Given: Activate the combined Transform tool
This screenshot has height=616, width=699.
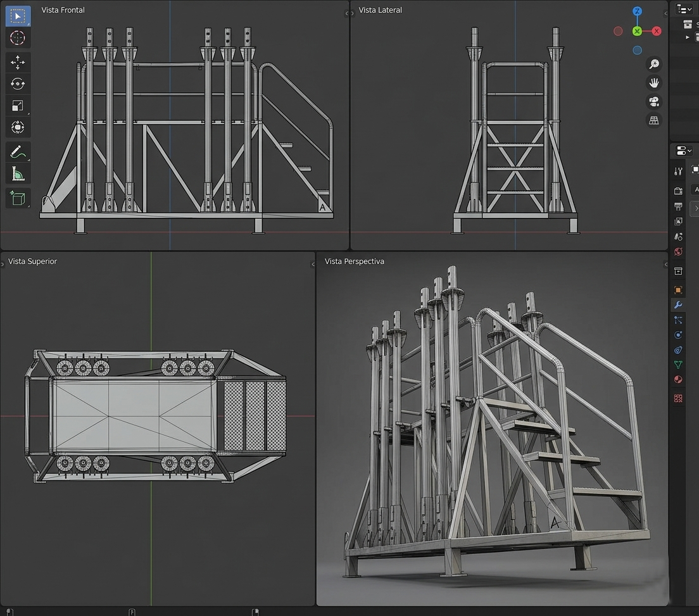Looking at the screenshot, I should [18, 127].
